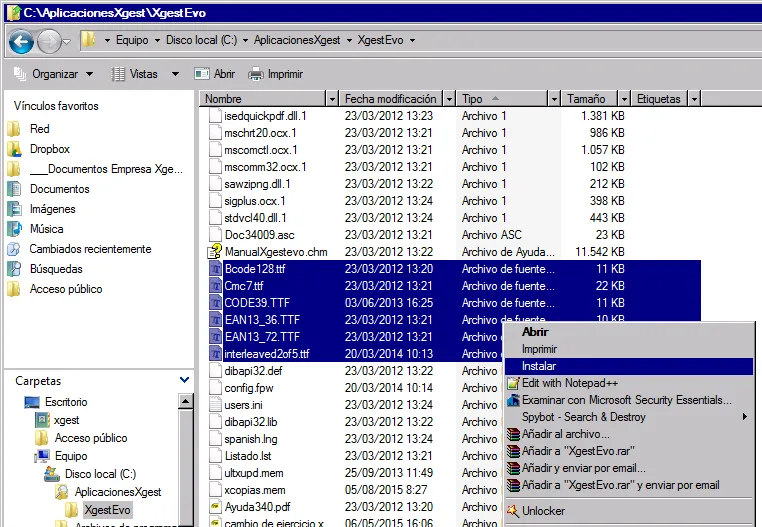
Task: Open the Vistas dropdown arrow
Action: point(175,74)
